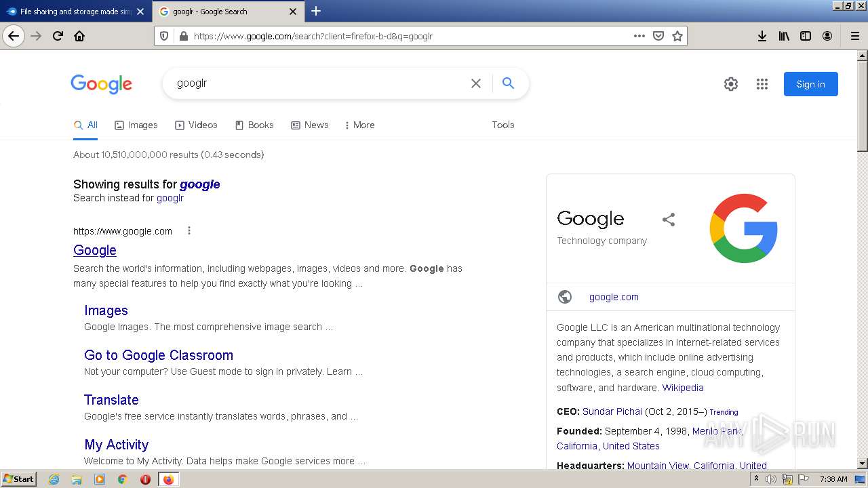Switch to the All results tab
The image size is (868, 488).
pyautogui.click(x=86, y=125)
